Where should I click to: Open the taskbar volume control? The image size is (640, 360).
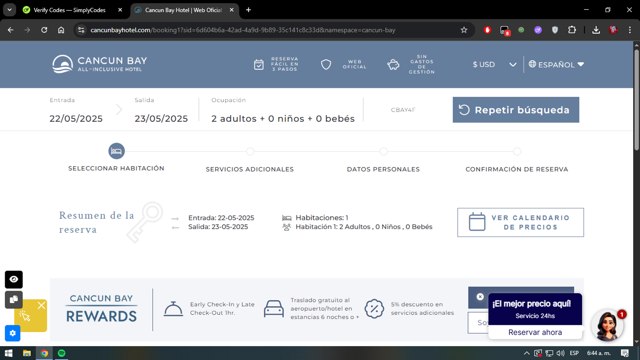pyautogui.click(x=561, y=353)
